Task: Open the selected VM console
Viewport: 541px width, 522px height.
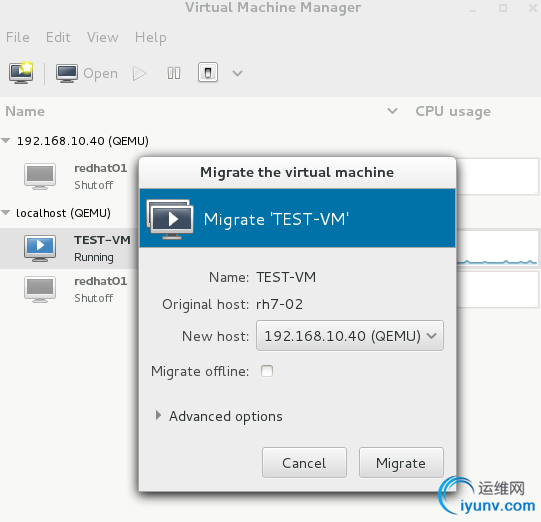Action: pyautogui.click(x=87, y=73)
